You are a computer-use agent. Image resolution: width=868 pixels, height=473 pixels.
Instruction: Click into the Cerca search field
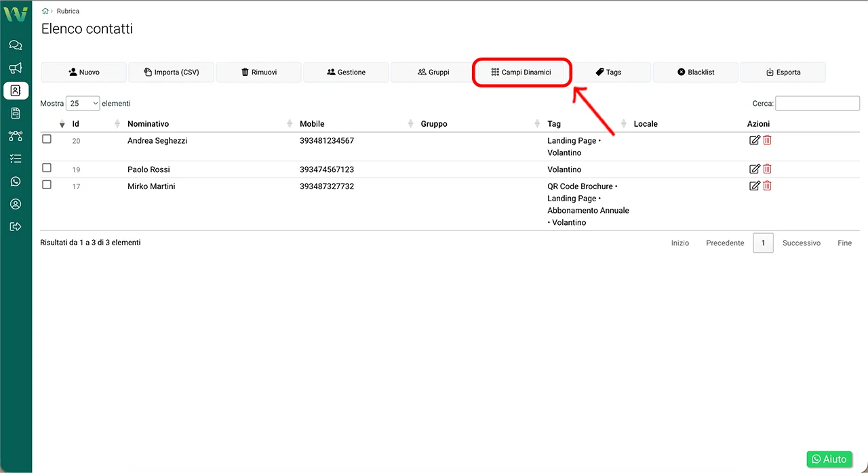[817, 104]
